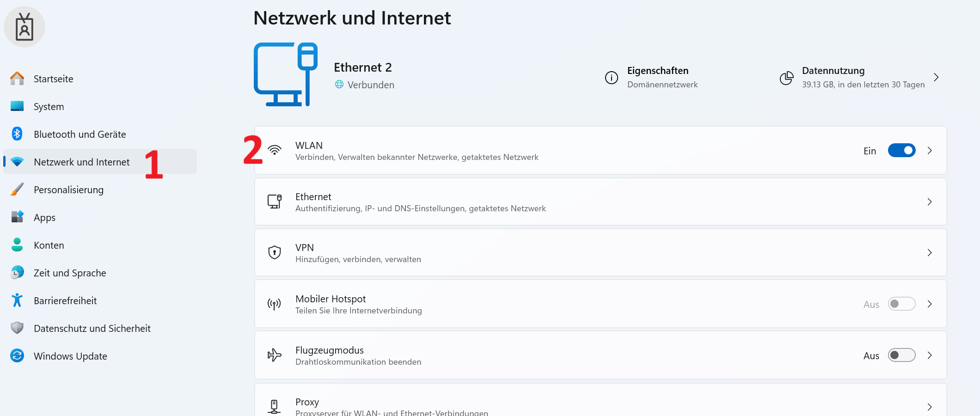The width and height of the screenshot is (980, 416).
Task: Expand Proxy settings with the arrow
Action: pyautogui.click(x=930, y=407)
